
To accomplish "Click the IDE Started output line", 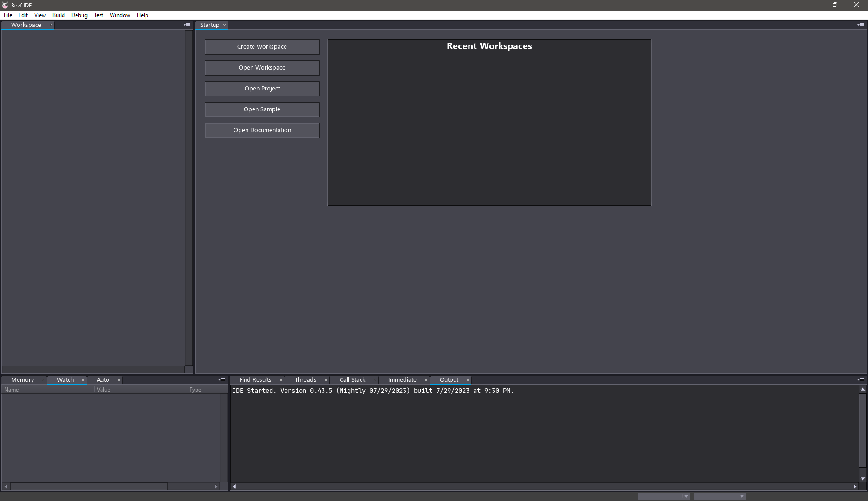I will pyautogui.click(x=373, y=391).
